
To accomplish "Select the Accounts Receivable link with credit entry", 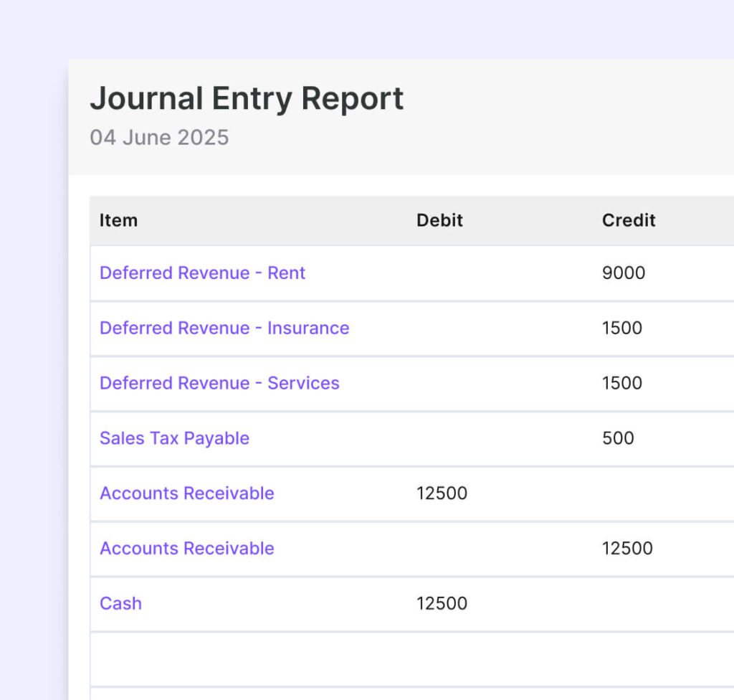I will click(186, 549).
